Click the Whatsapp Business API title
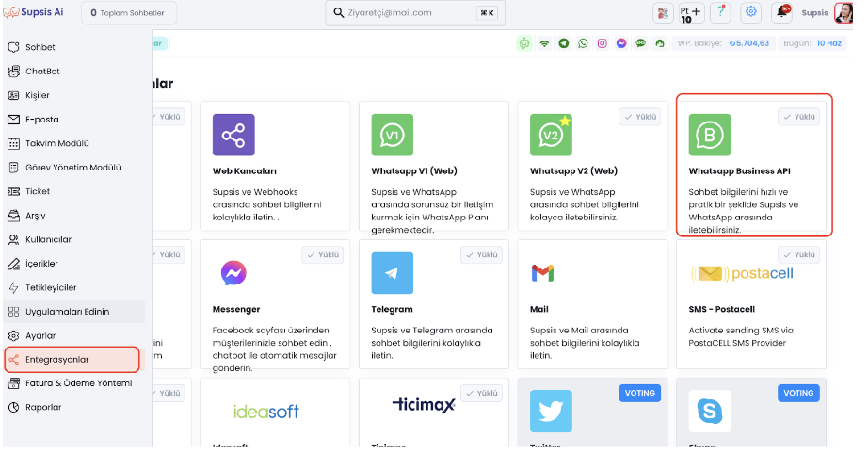The image size is (868, 454). coord(740,171)
